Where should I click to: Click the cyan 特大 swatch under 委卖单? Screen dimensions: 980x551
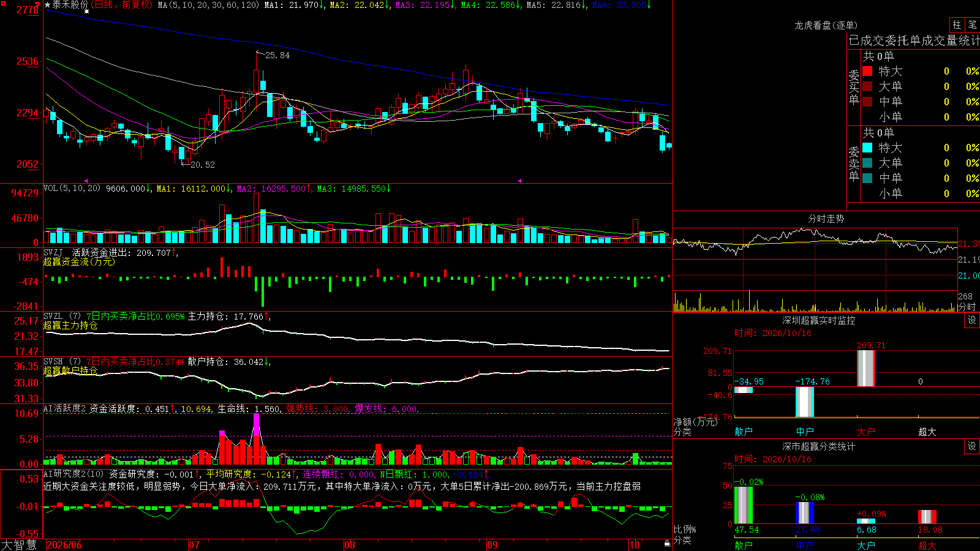point(867,148)
